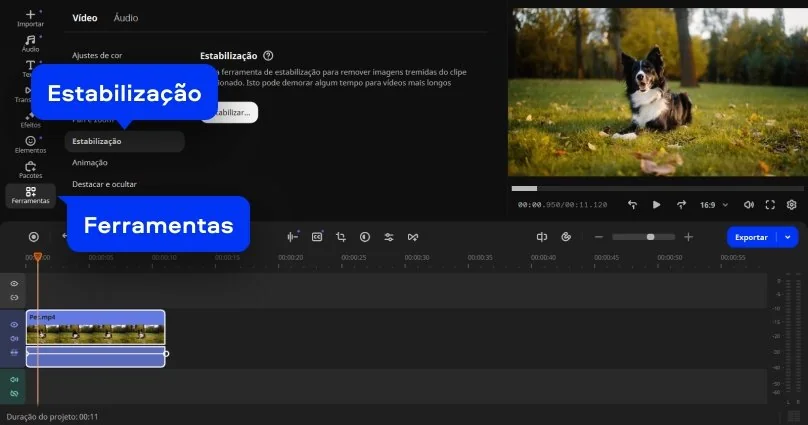Click the help icon beside Estabilização heading
The height and width of the screenshot is (425, 808).
[x=268, y=56]
